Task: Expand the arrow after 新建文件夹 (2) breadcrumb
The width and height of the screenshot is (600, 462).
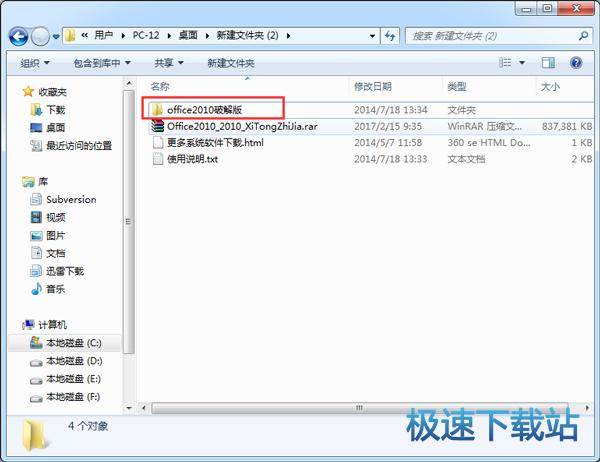Action: coord(288,36)
